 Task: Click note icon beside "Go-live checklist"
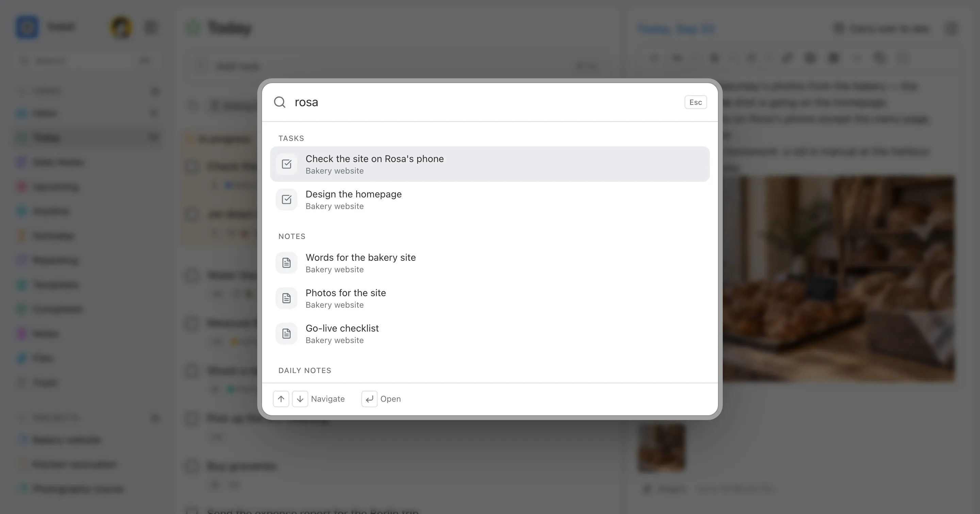(287, 334)
